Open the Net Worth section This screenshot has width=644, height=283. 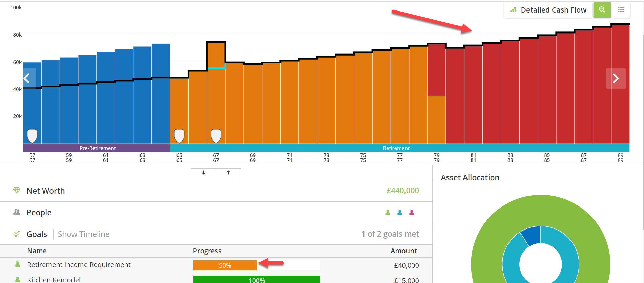46,191
